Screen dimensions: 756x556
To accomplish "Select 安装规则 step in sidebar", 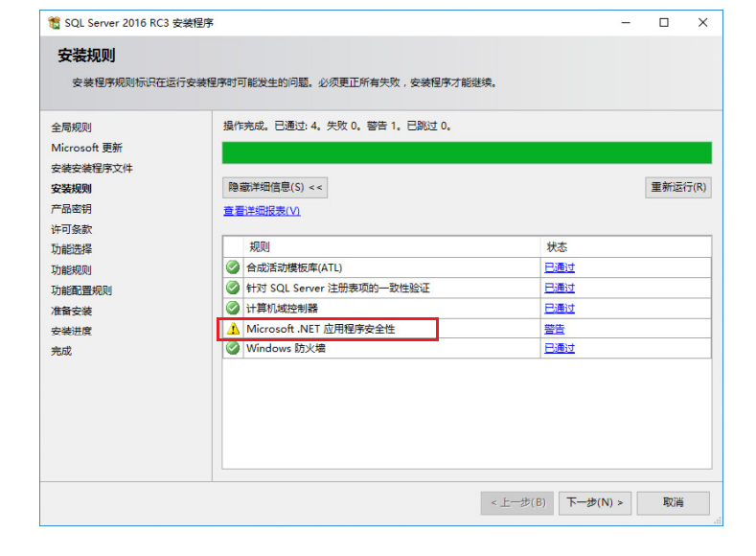I will tap(71, 189).
